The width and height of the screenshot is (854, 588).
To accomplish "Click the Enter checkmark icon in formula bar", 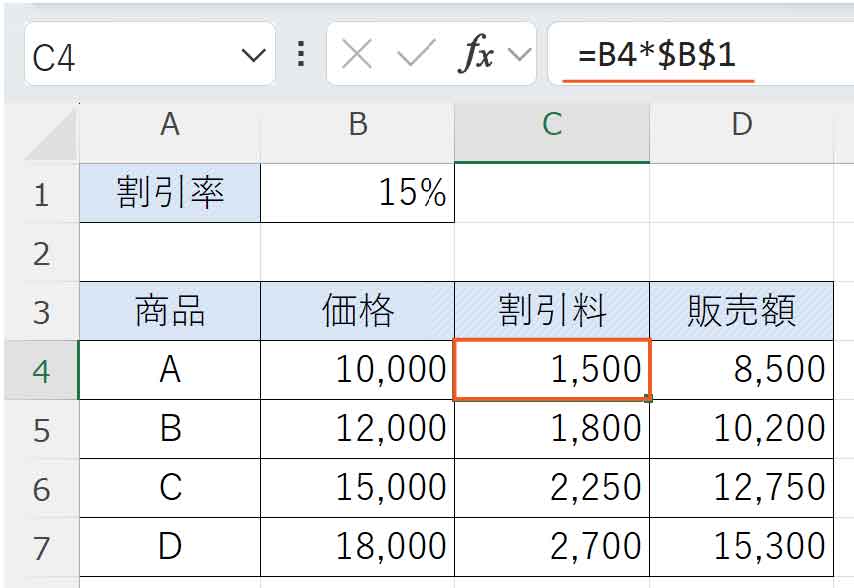I will tap(413, 55).
